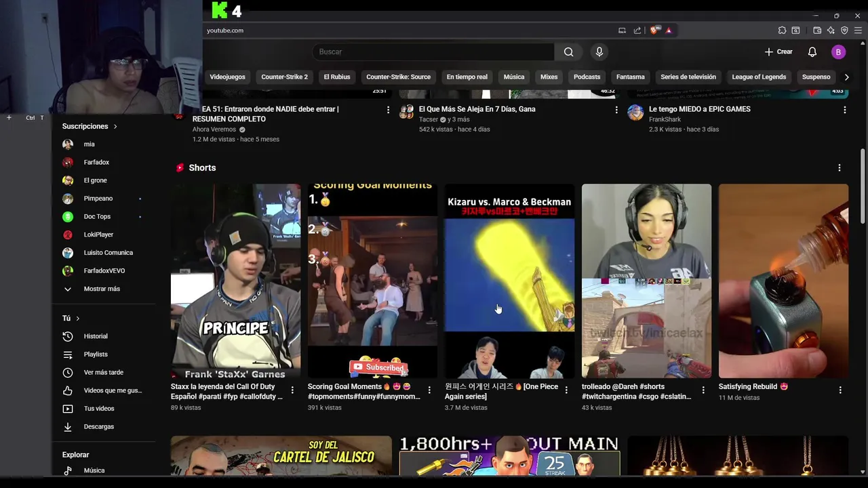Viewport: 868px width, 488px height.
Task: Play the PRINCIPE StaXx short thumbnail
Action: coord(235,281)
